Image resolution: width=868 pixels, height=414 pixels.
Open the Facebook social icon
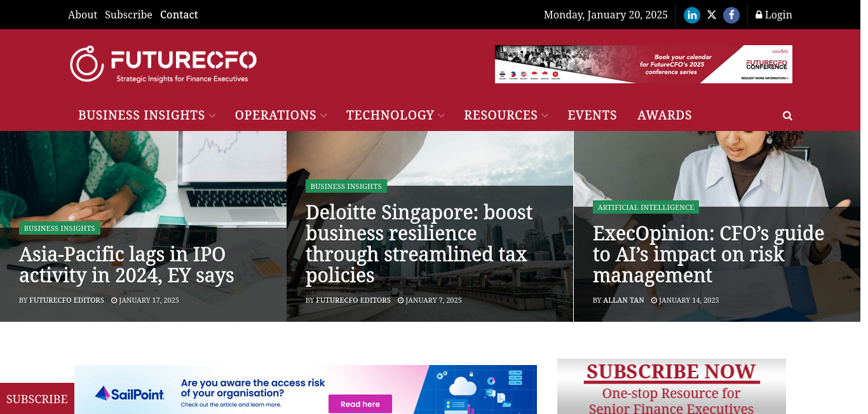coord(731,15)
